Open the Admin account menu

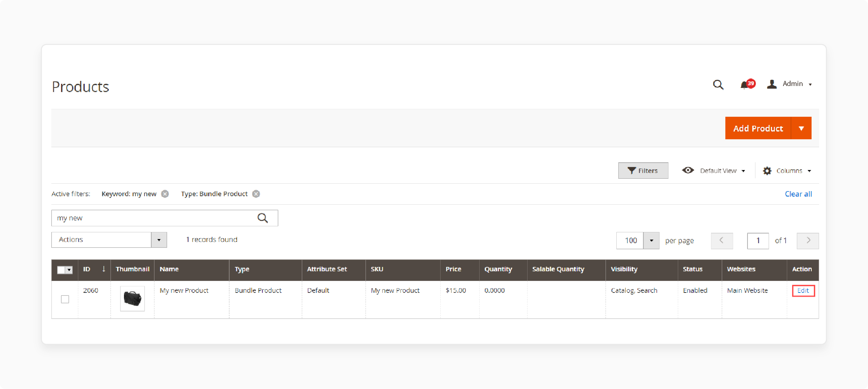tap(790, 84)
